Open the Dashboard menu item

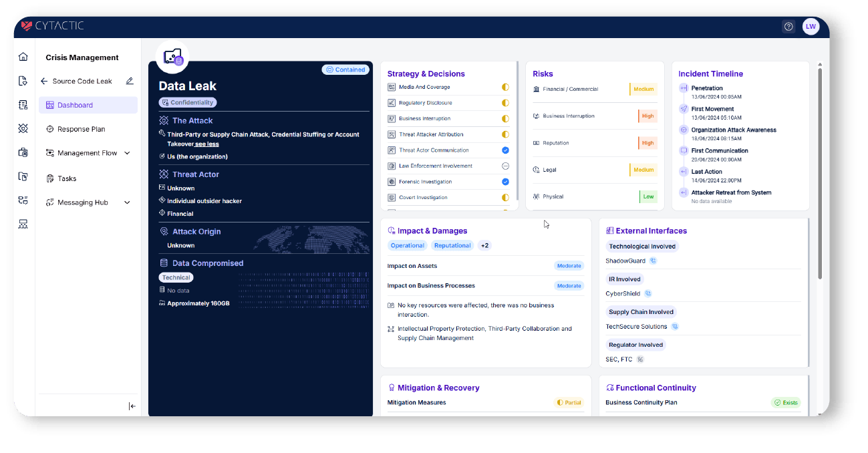(88, 105)
